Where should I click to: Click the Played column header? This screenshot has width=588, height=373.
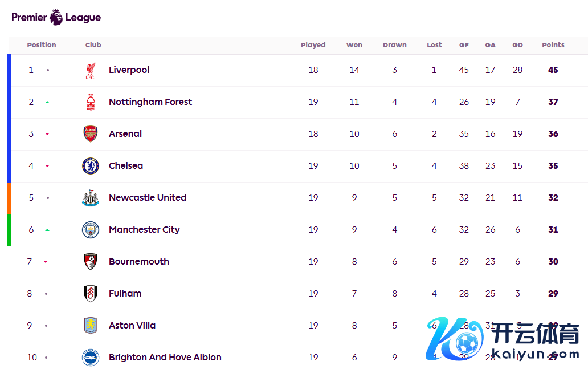click(x=313, y=45)
